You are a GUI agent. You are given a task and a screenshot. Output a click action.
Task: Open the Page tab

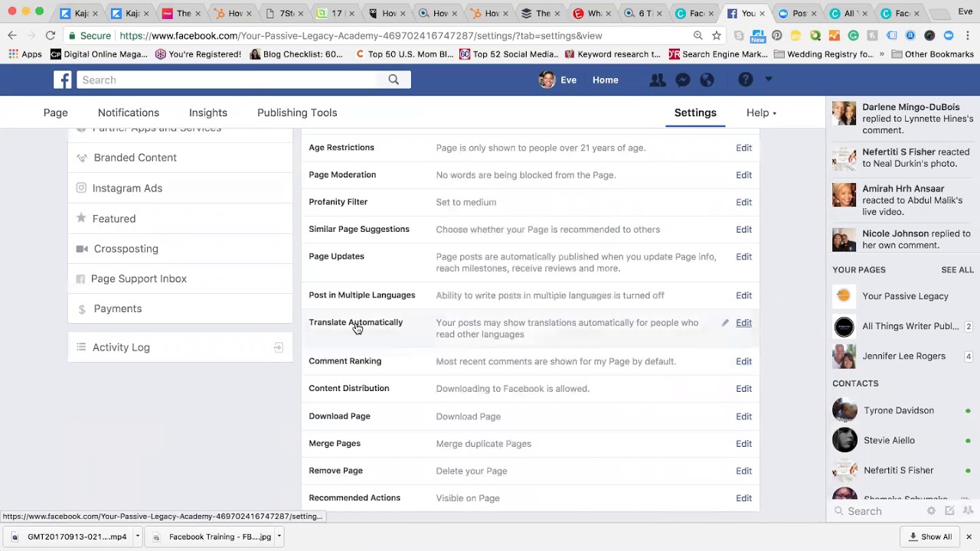point(55,112)
